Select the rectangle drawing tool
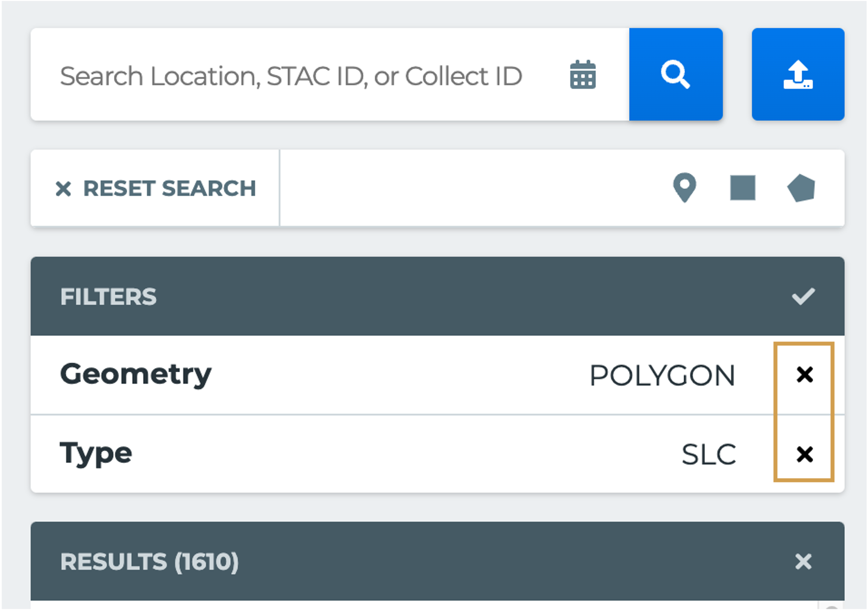This screenshot has width=868, height=610. 743,188
